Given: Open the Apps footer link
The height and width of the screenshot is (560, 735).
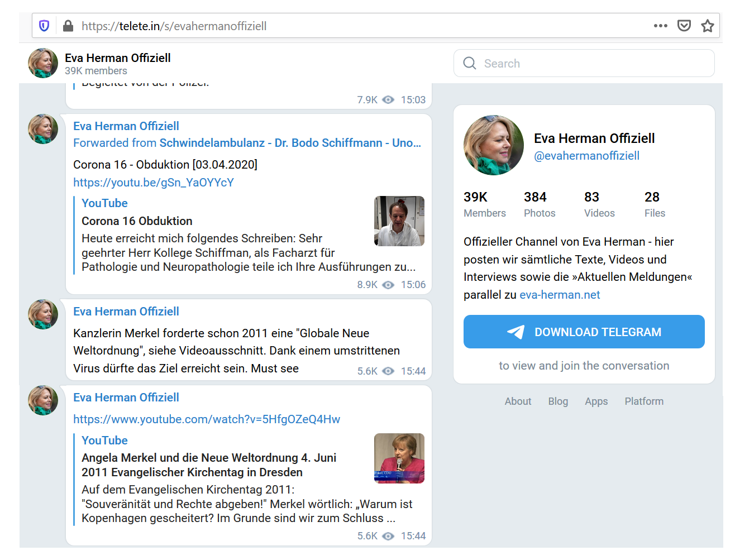Looking at the screenshot, I should click(x=596, y=401).
